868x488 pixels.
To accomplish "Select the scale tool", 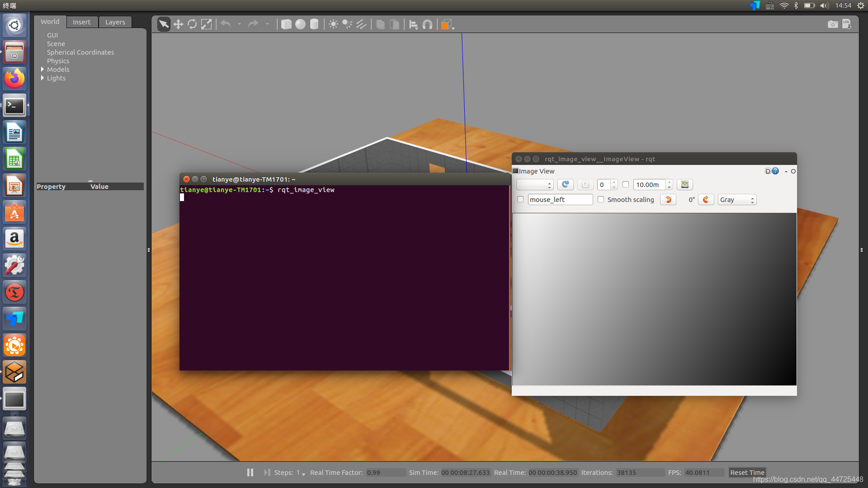I will pyautogui.click(x=206, y=24).
